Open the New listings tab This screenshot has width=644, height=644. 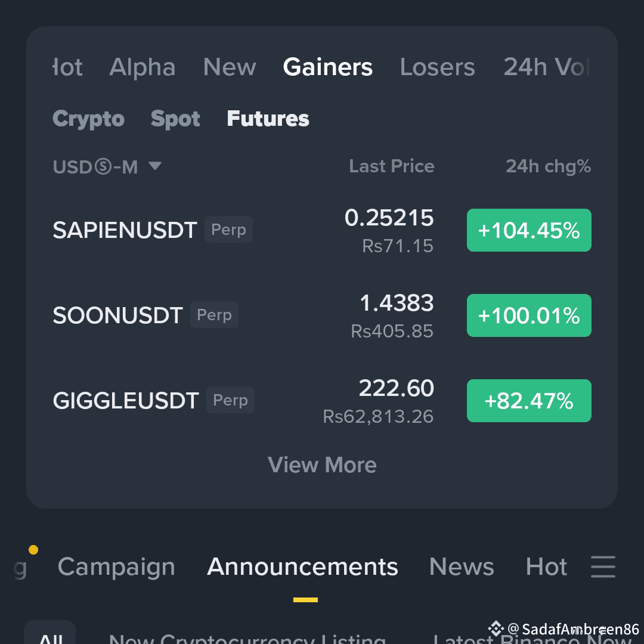pyautogui.click(x=229, y=67)
